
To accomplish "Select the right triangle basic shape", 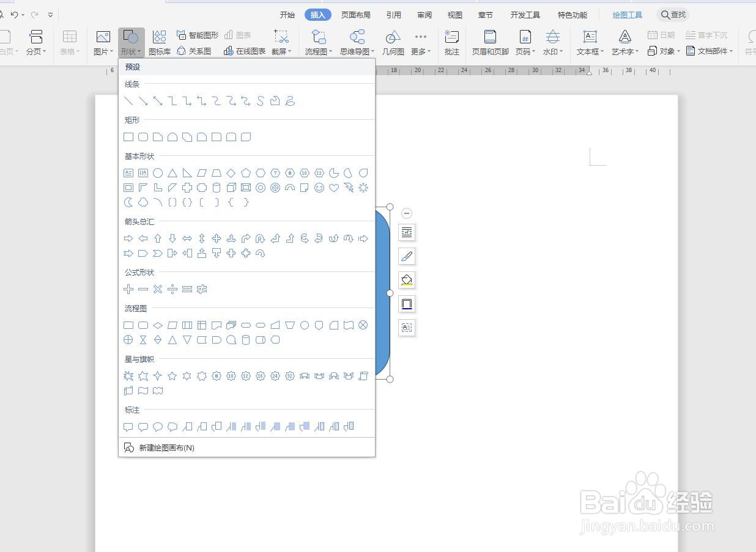I will coord(187,173).
